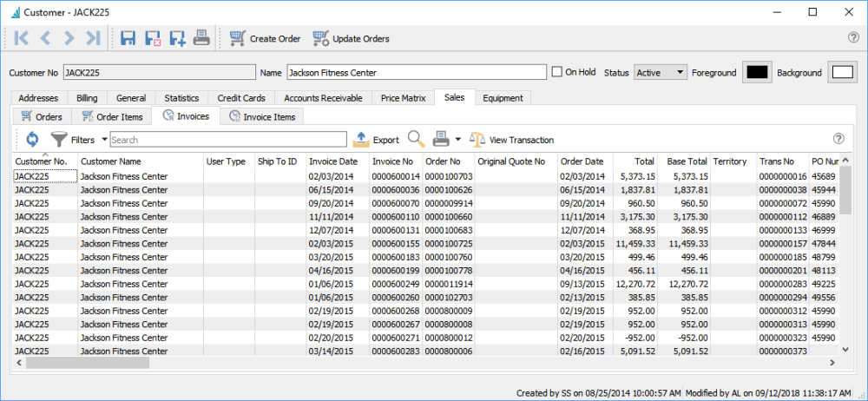Sort by the Invoice Date column header
Viewport: 868px width, 401px height.
tap(333, 161)
